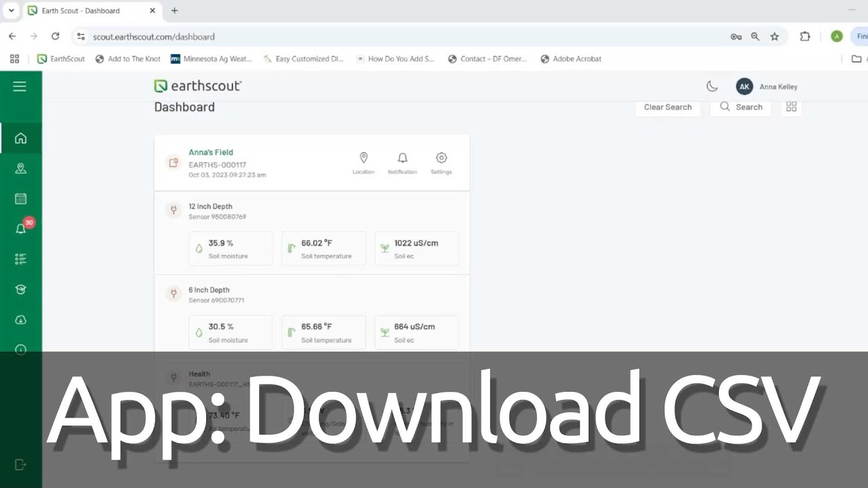The image size is (868, 488).
Task: Click the Search button on dashboard
Action: [x=741, y=107]
